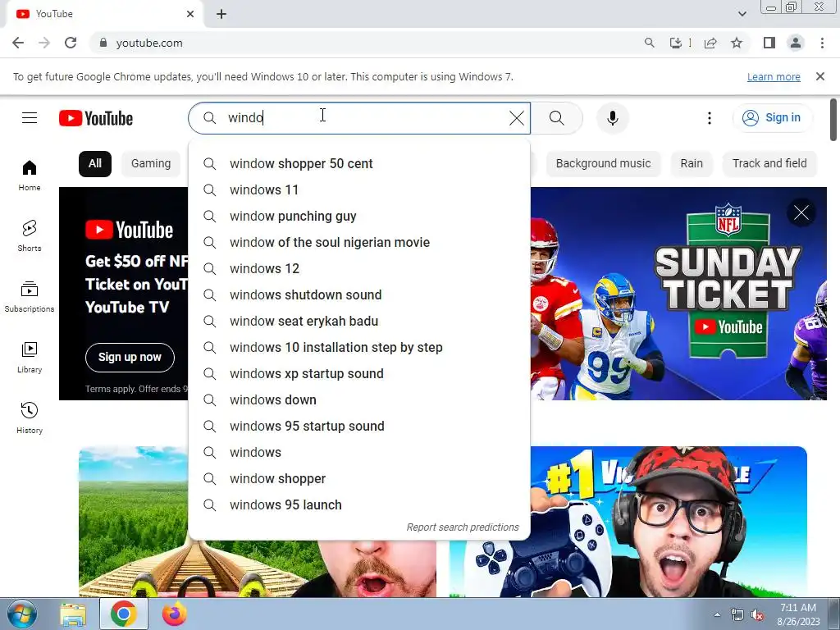This screenshot has height=630, width=840.
Task: Select the Track and field chip
Action: [x=769, y=163]
